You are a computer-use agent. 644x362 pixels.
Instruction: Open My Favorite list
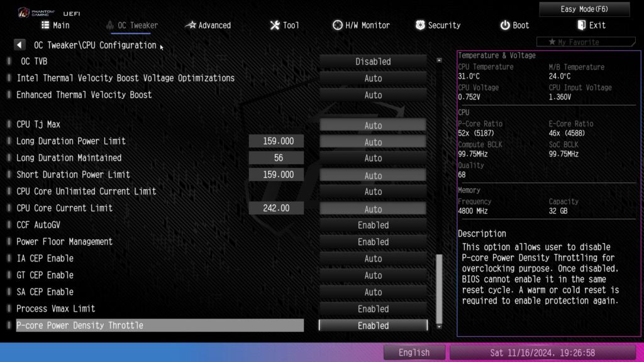[586, 42]
